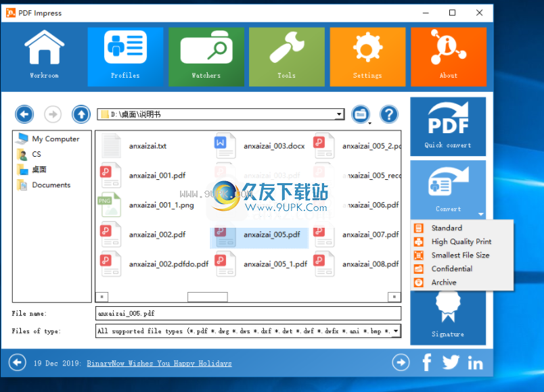Viewport: 544px width, 392px height.
Task: Select My Computer in the tree
Action: pyautogui.click(x=49, y=139)
